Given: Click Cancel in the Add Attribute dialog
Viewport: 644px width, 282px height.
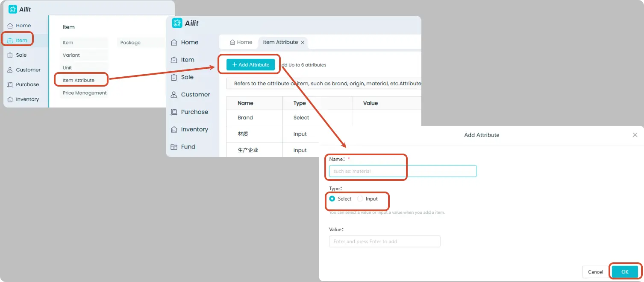Looking at the screenshot, I should pyautogui.click(x=595, y=272).
